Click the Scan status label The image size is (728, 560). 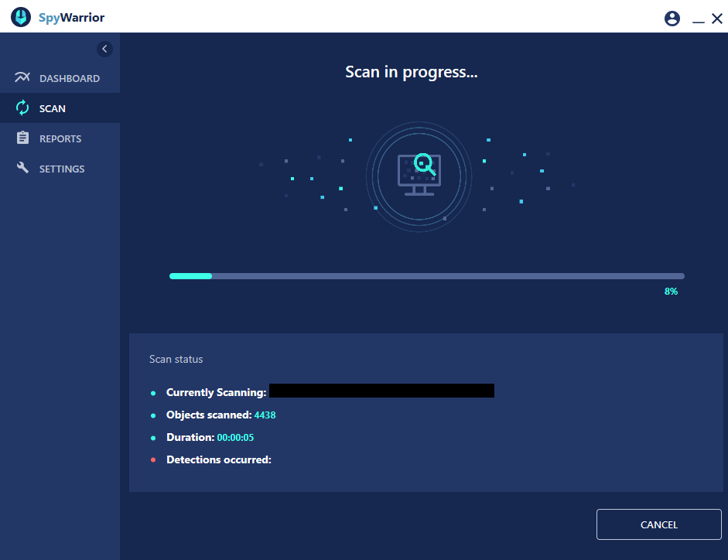click(176, 360)
